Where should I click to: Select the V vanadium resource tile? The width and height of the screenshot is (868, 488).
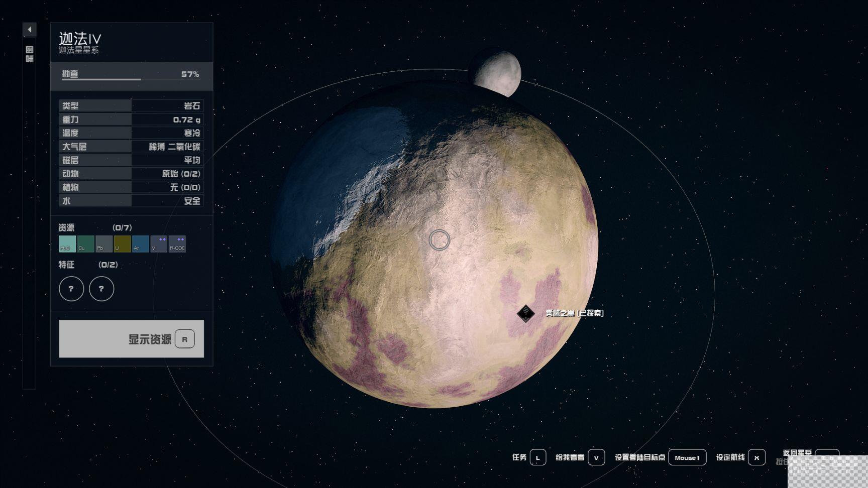[x=159, y=244]
